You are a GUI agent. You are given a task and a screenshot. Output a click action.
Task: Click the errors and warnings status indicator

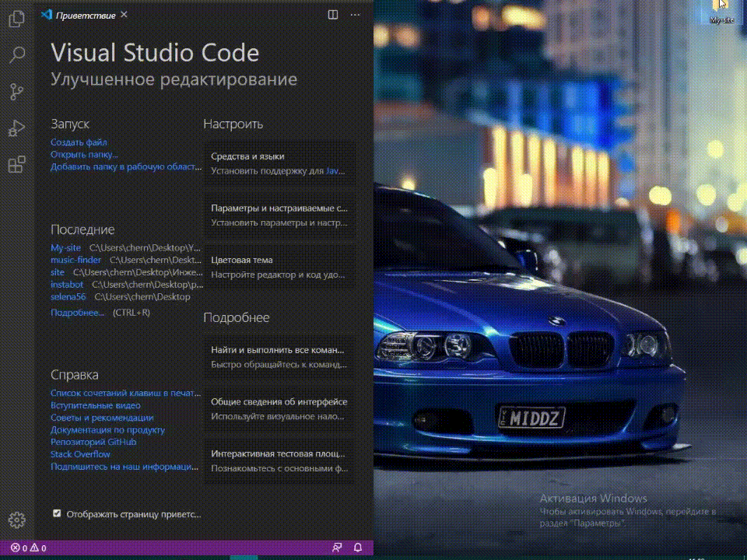click(x=29, y=548)
